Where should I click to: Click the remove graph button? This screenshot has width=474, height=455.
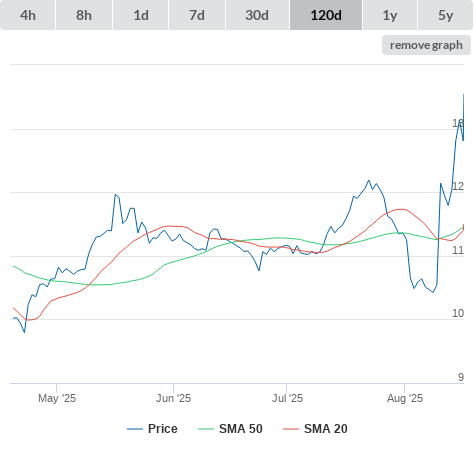426,45
